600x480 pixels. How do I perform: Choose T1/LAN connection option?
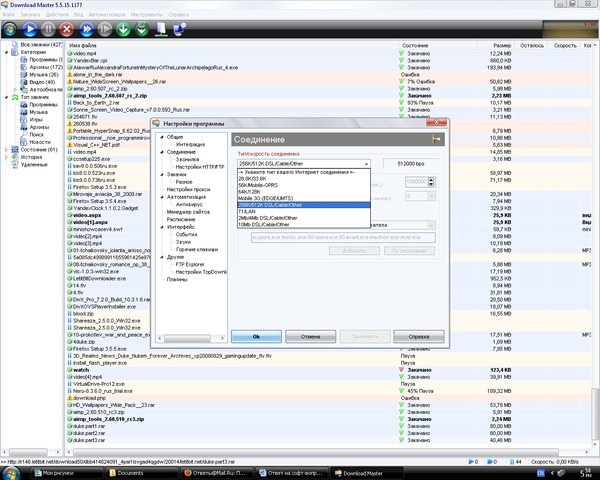click(304, 211)
